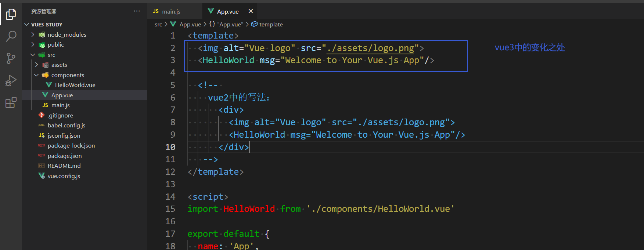Viewport: 644px width, 250px height.
Task: Click line number 10 in gutter
Action: pos(170,147)
